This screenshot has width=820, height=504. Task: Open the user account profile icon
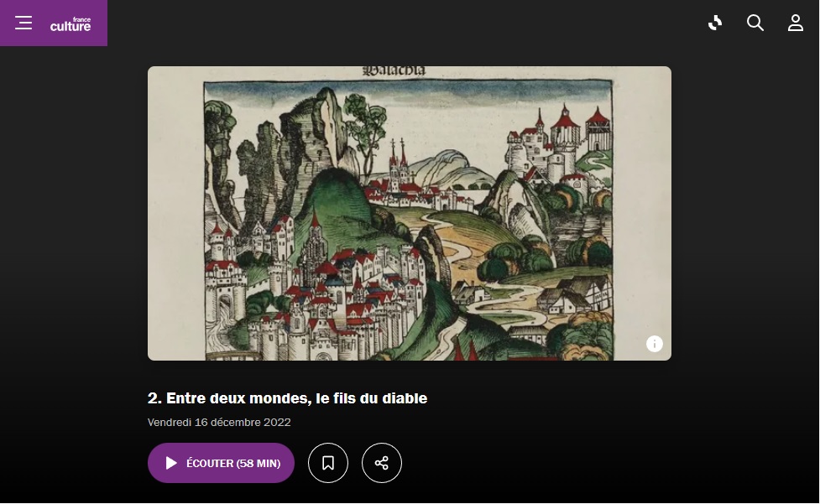click(x=796, y=23)
